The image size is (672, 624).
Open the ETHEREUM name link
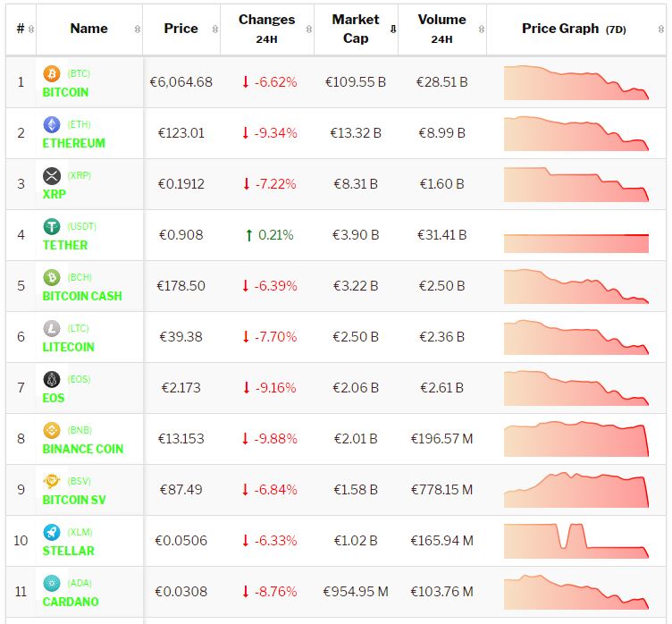pos(73,143)
